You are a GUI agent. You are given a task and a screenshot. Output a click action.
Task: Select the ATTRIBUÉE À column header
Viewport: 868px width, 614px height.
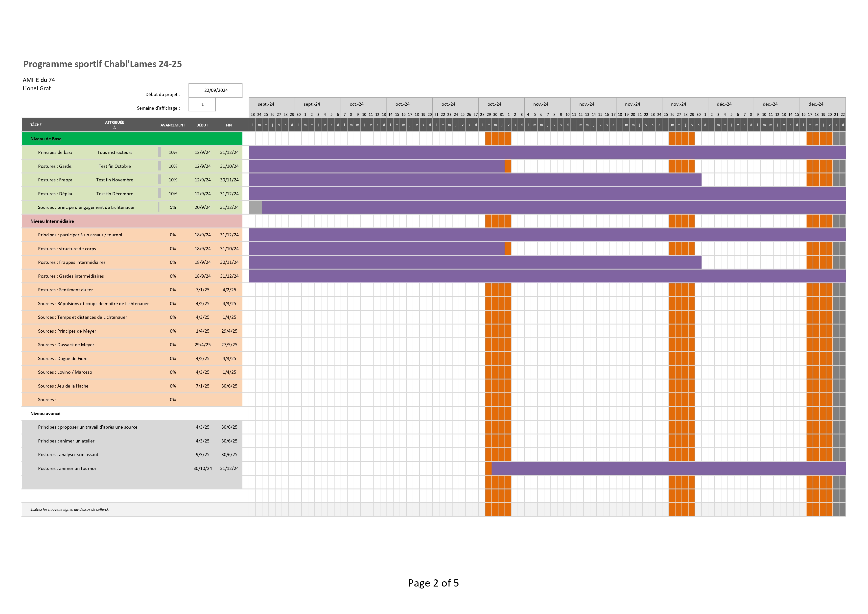click(x=115, y=125)
